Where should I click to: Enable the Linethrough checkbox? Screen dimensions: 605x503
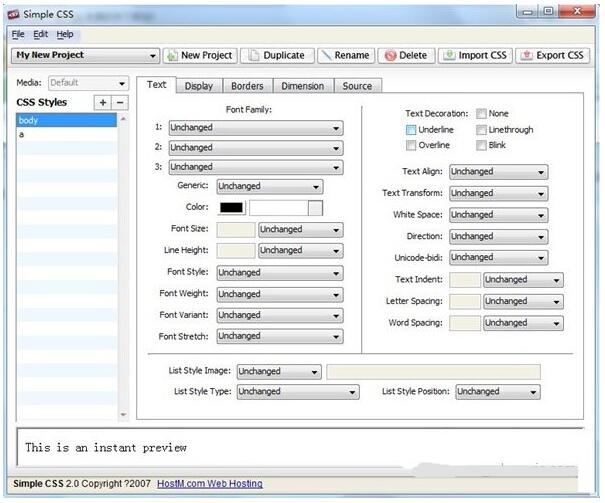(481, 130)
